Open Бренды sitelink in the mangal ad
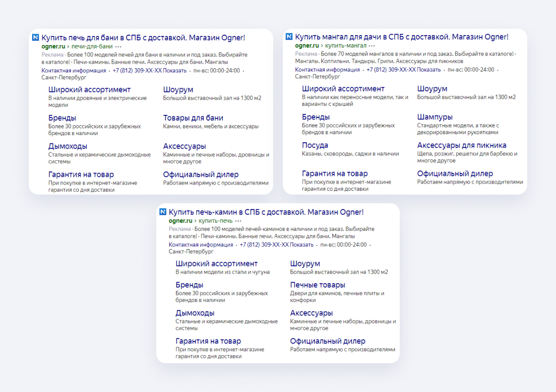The width and height of the screenshot is (556, 392). [316, 117]
